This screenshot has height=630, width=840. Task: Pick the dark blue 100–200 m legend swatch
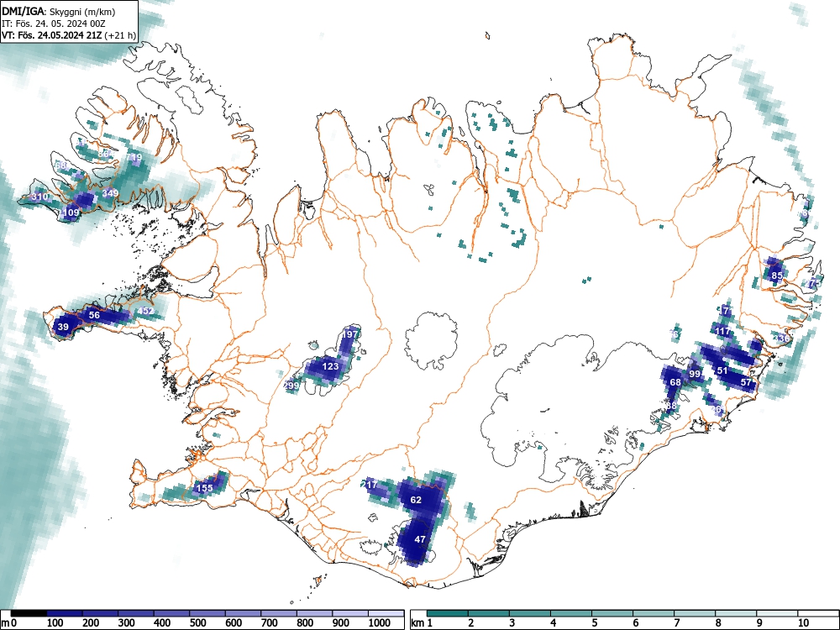65,613
